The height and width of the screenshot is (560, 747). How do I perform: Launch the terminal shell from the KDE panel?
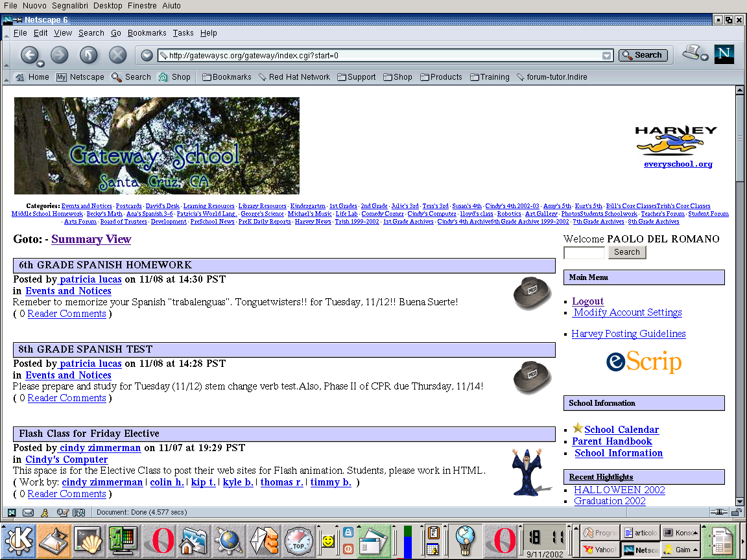88,541
